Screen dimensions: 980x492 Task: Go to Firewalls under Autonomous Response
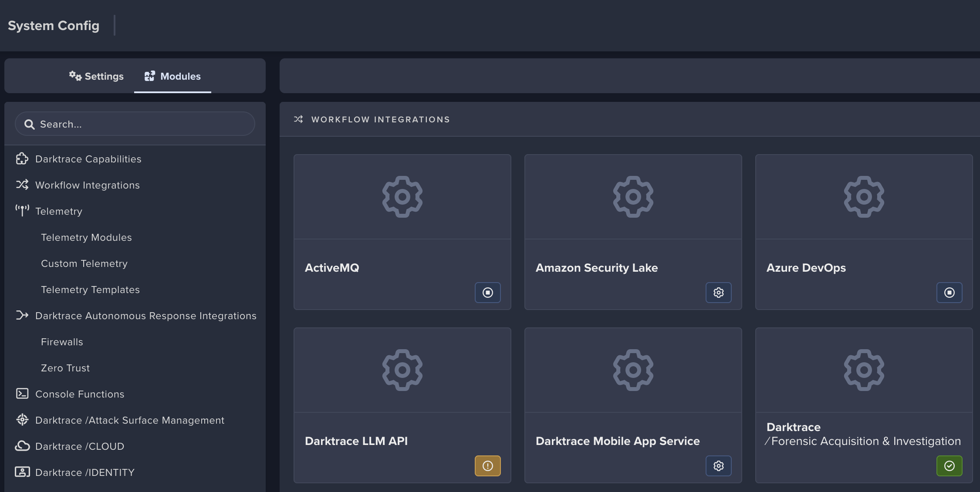tap(62, 342)
